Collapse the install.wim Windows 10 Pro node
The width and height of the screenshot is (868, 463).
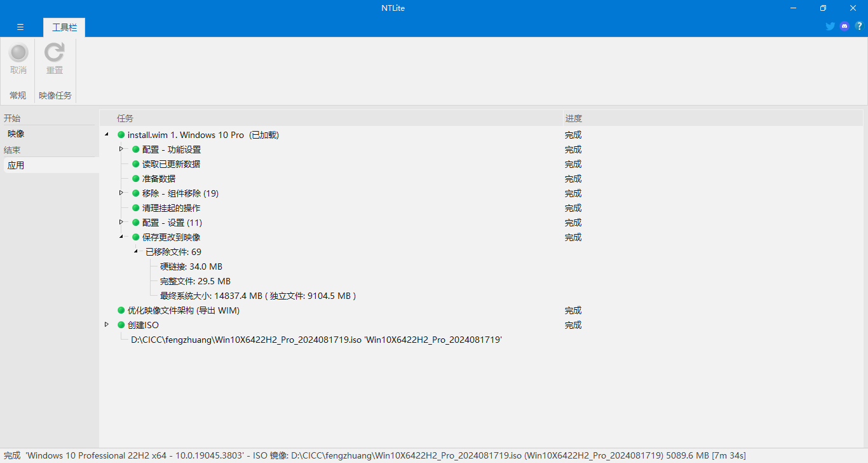tap(107, 134)
